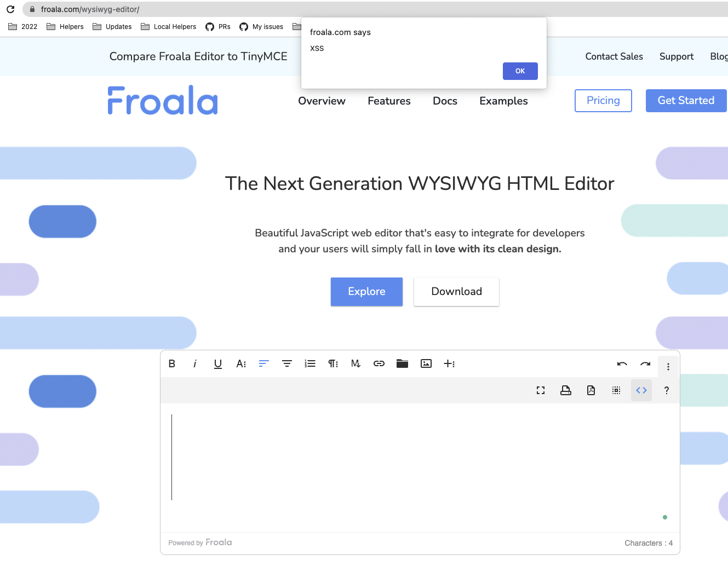Image resolution: width=728 pixels, height=572 pixels.
Task: Click the Pricing button
Action: point(603,101)
